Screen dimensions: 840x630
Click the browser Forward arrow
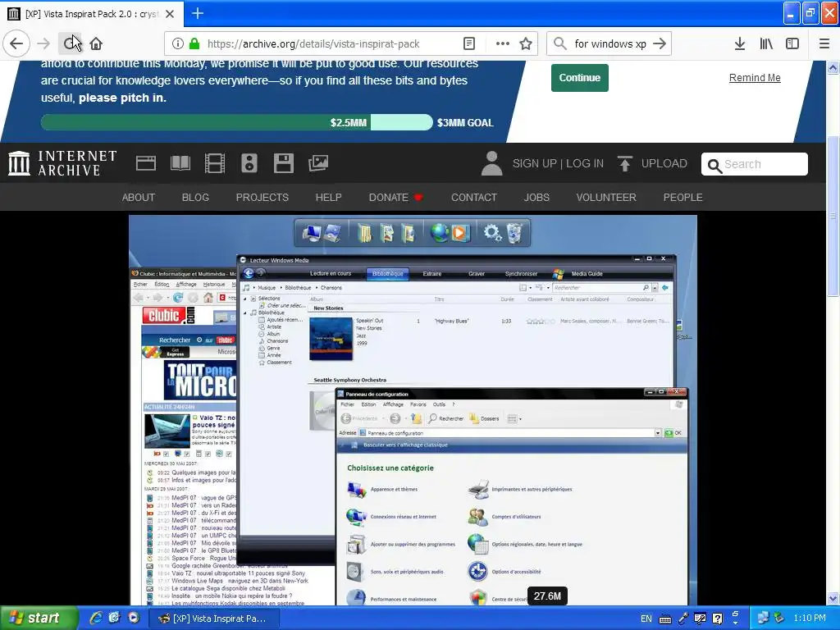pos(43,43)
